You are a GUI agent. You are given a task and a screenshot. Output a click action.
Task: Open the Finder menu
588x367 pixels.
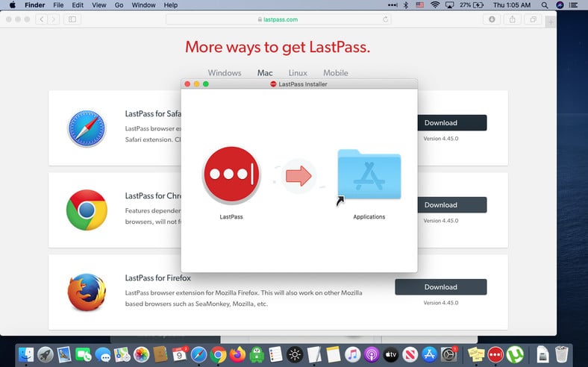point(35,5)
